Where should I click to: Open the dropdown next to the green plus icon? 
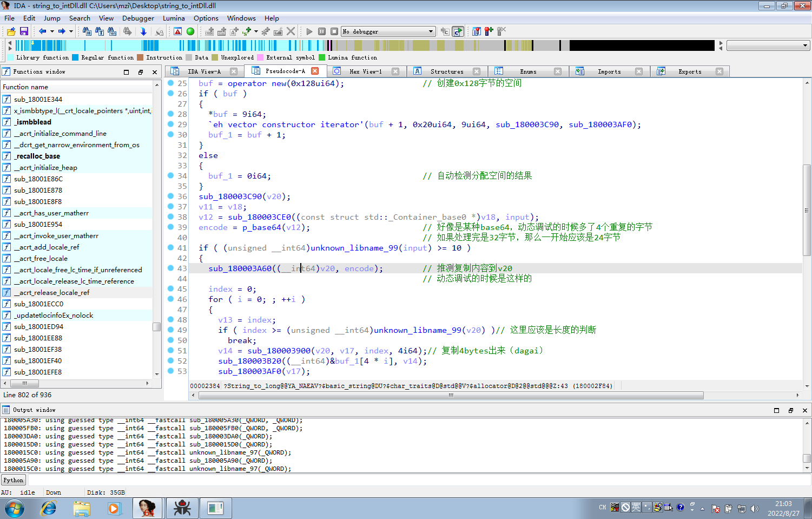tap(255, 31)
